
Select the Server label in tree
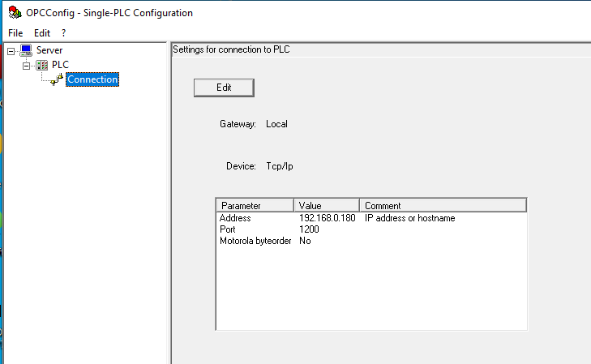click(x=49, y=50)
